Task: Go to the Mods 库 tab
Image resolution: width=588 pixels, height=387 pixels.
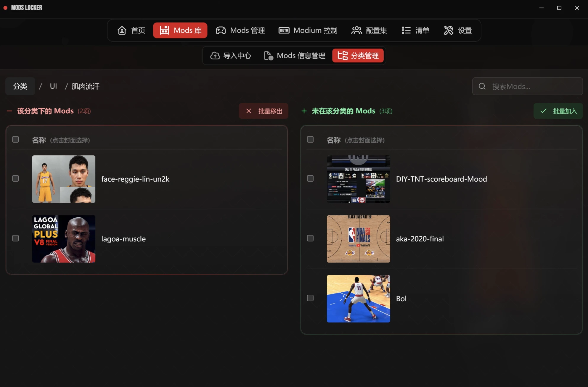Action: [x=180, y=30]
